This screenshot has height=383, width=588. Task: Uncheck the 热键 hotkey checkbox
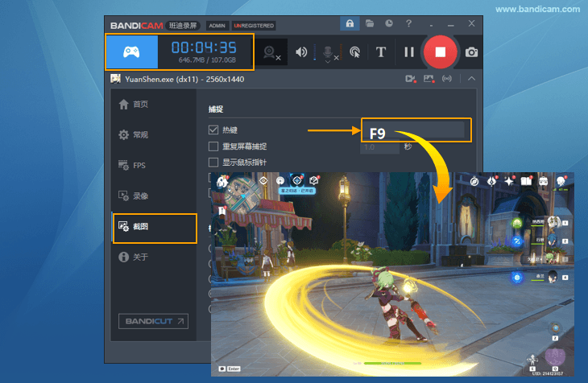click(x=213, y=130)
